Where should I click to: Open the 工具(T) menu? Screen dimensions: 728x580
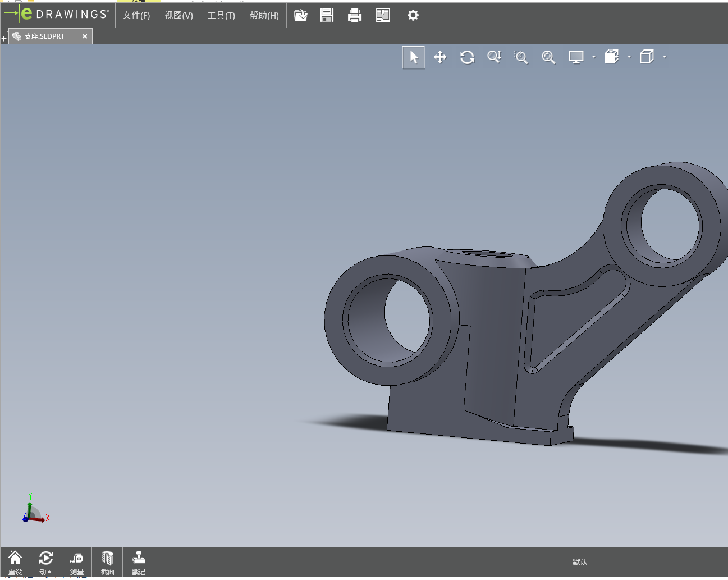point(221,16)
